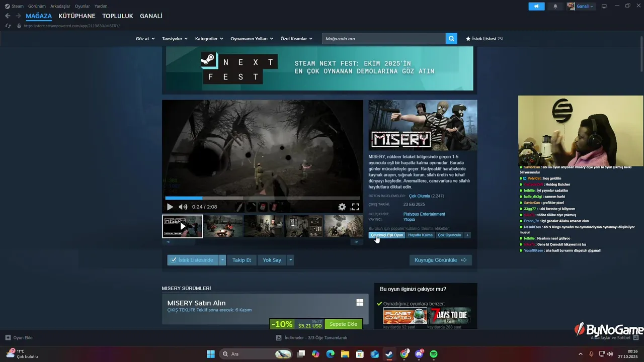
Task: Open Google Chrome from the taskbar
Action: pyautogui.click(x=405, y=354)
